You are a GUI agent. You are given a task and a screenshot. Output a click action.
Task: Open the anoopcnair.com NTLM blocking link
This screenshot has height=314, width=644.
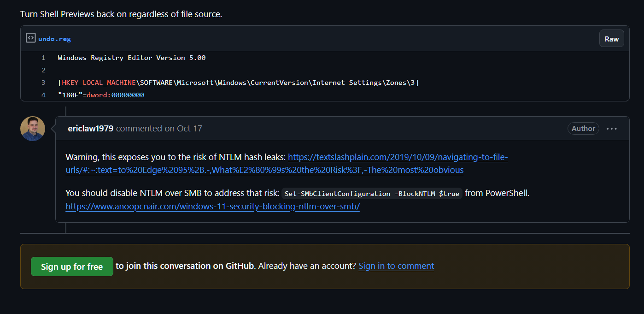(x=212, y=207)
